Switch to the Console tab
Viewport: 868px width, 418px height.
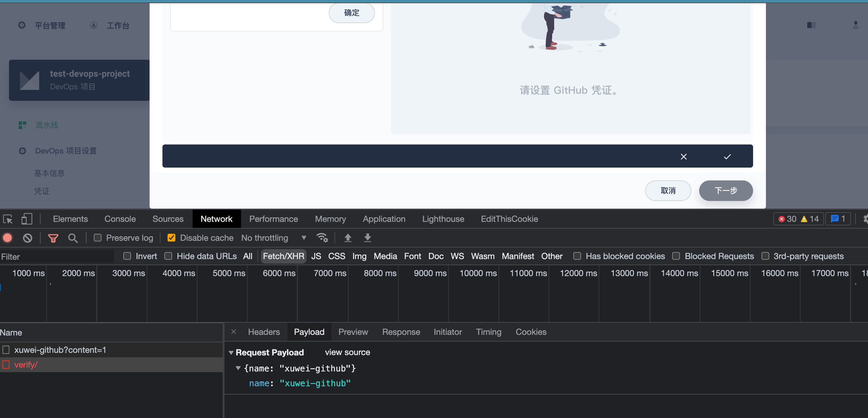click(120, 219)
